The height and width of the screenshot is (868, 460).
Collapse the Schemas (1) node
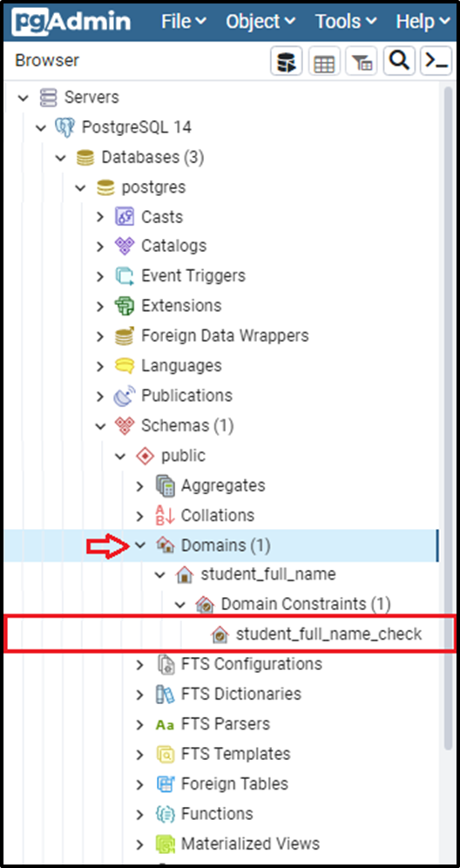coord(100,425)
